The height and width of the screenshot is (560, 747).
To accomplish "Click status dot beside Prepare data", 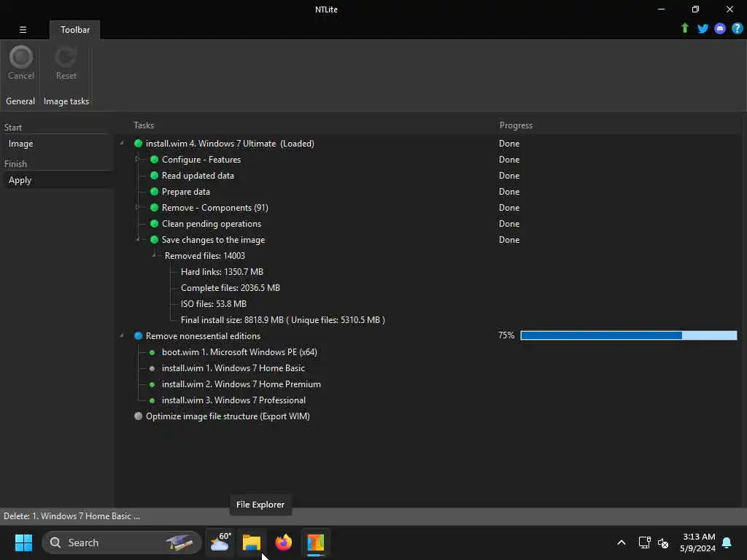I will click(154, 192).
